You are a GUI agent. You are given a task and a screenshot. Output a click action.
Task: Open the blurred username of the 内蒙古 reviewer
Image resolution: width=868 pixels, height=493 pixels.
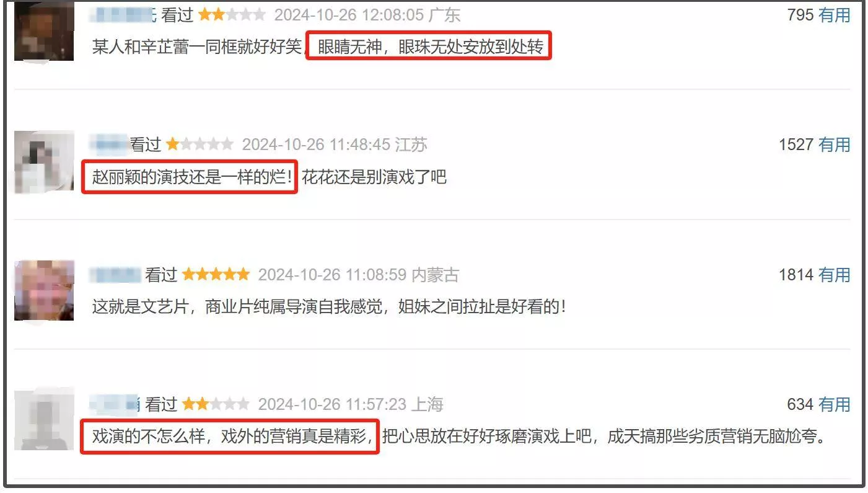pos(115,274)
